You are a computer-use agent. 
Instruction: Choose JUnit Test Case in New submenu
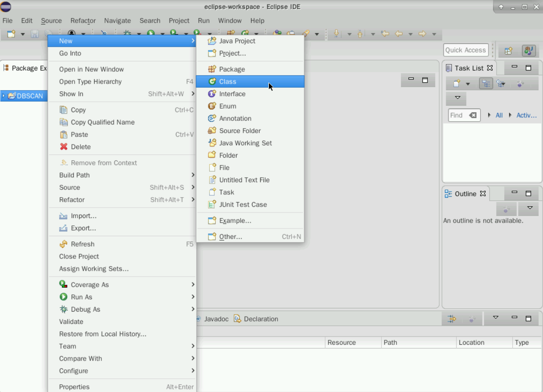pos(243,204)
